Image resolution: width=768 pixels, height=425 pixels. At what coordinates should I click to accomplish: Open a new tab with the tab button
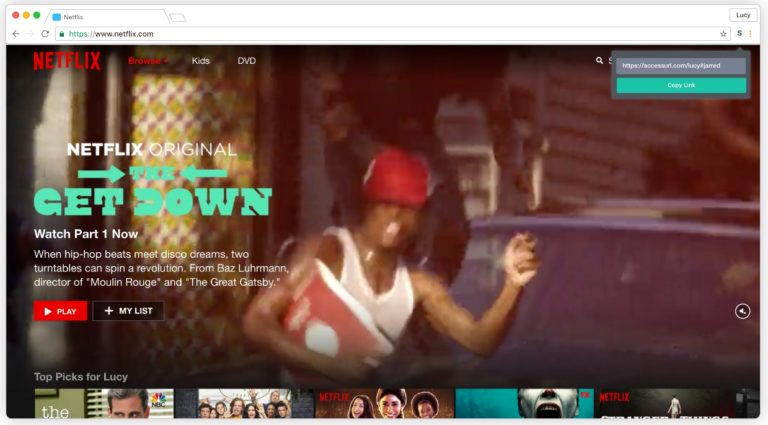(177, 18)
